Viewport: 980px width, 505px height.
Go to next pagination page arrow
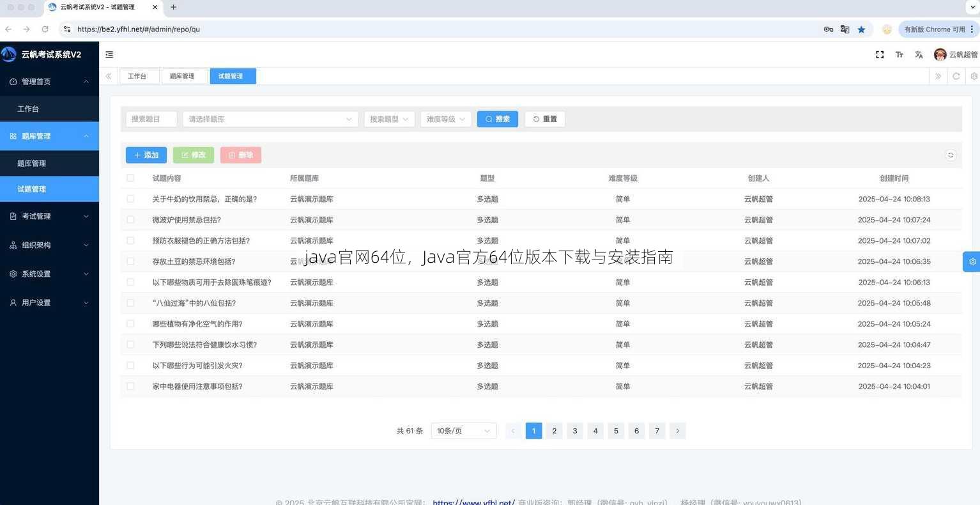(x=678, y=431)
